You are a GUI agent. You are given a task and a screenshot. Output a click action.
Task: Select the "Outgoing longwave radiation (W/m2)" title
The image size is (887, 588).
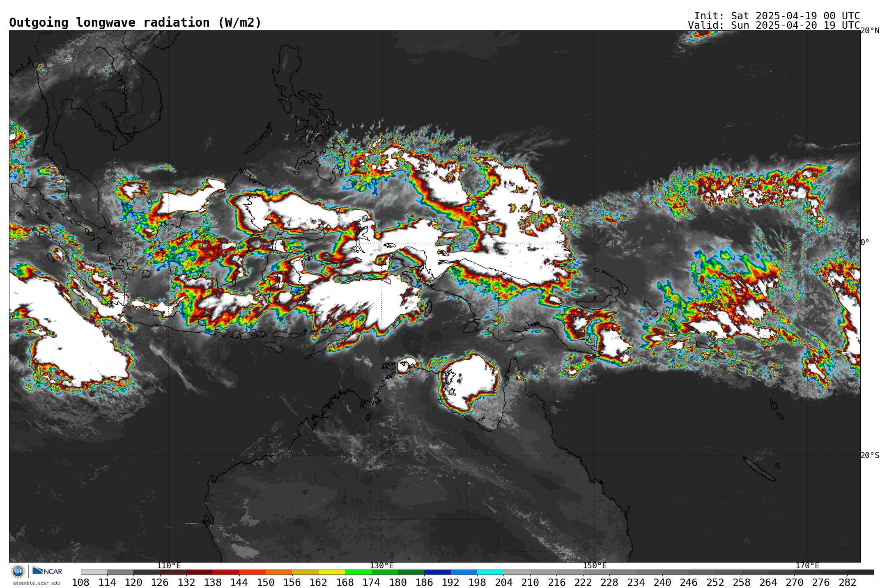pos(135,23)
